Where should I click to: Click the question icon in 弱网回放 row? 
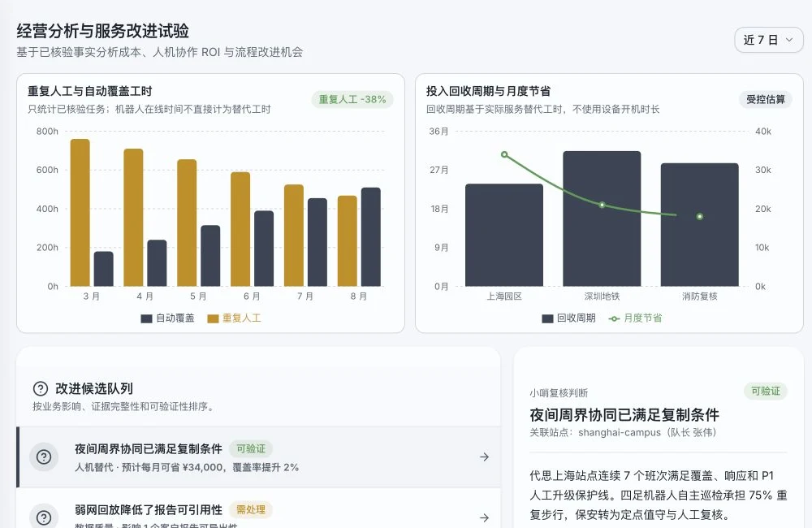click(44, 517)
